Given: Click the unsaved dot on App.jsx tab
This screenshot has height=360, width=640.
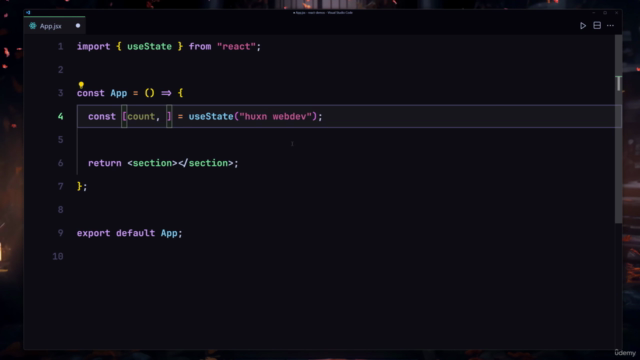Looking at the screenshot, I should click(x=78, y=26).
